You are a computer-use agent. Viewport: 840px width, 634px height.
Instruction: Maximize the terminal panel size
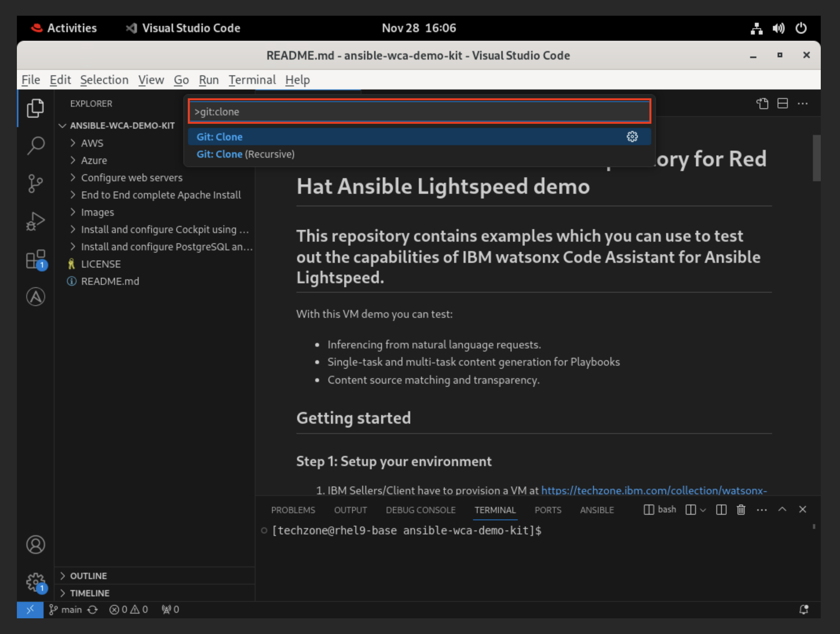point(782,510)
